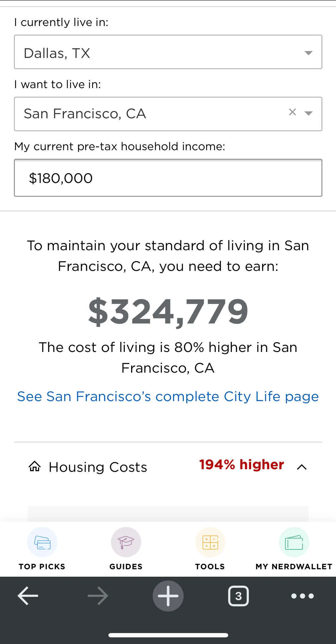Screen dimensions: 336x644
Task: Open the 'I currently live in' dropdown
Action: 308,53
